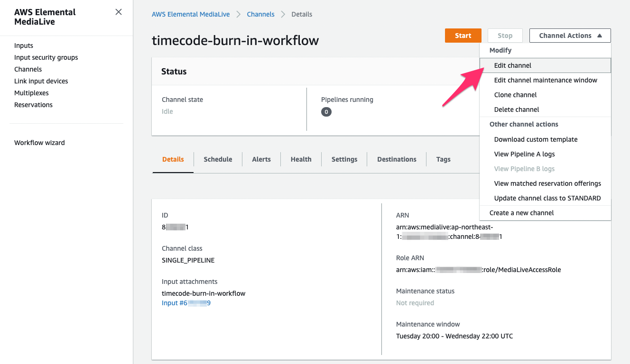Open the Destinations tab

(x=397, y=159)
